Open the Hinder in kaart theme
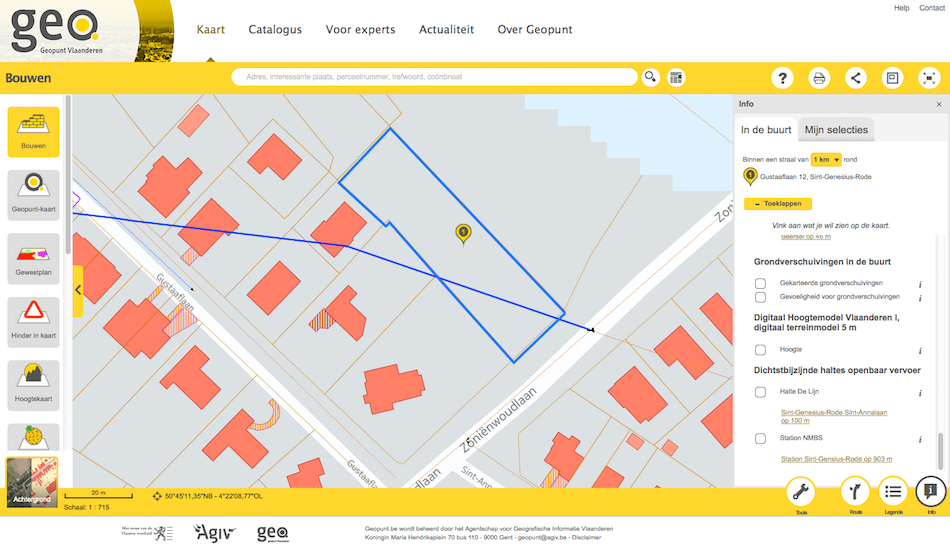 [33, 322]
